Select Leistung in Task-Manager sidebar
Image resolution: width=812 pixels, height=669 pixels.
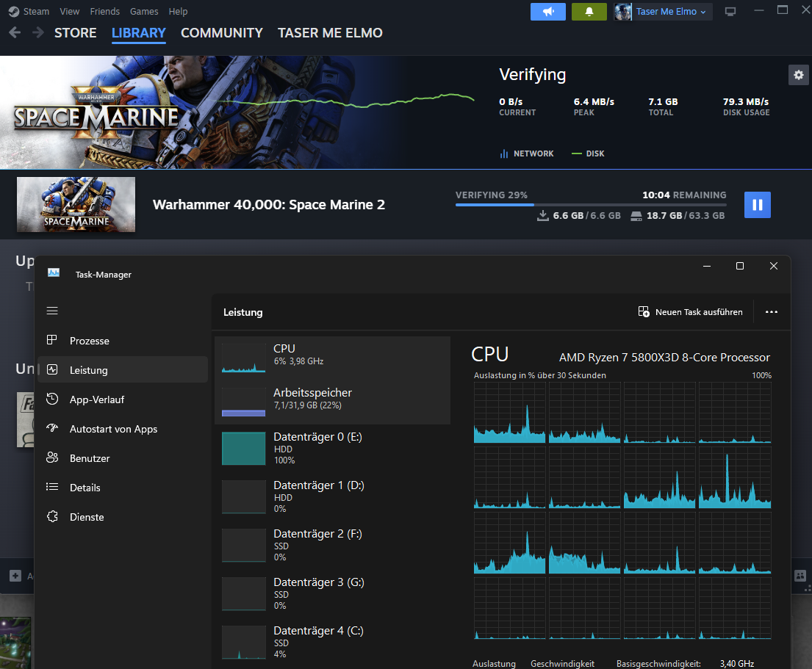coord(123,370)
